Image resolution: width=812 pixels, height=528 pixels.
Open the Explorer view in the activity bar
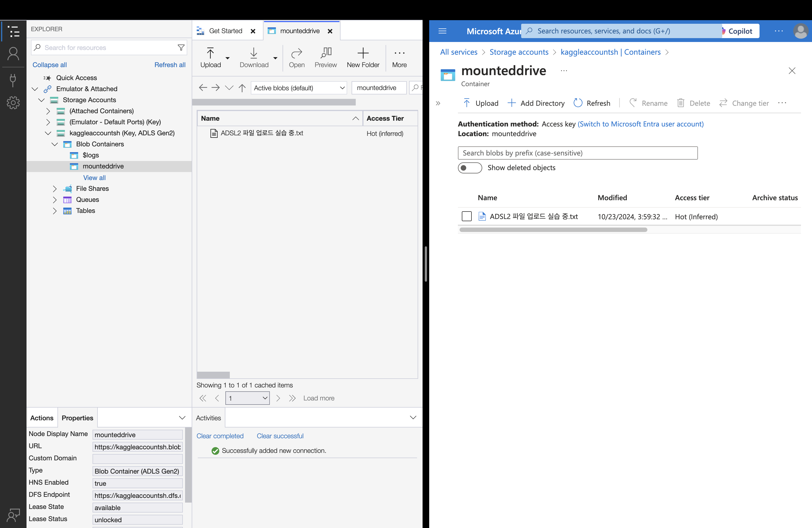click(x=13, y=31)
